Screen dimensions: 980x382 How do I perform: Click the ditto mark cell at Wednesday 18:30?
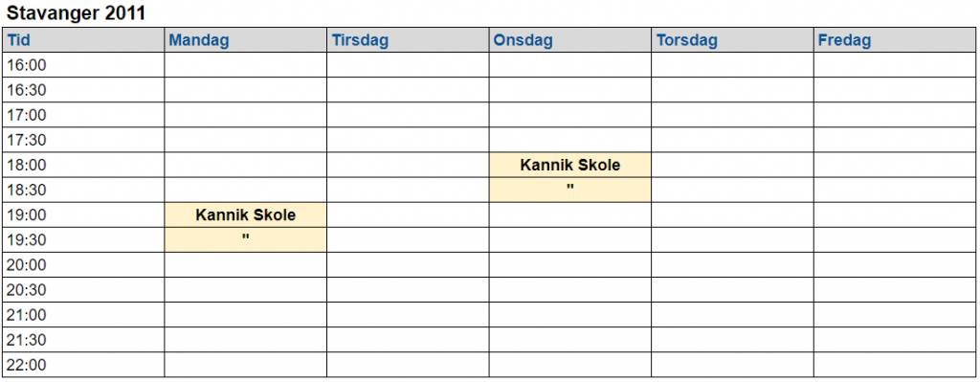point(570,191)
